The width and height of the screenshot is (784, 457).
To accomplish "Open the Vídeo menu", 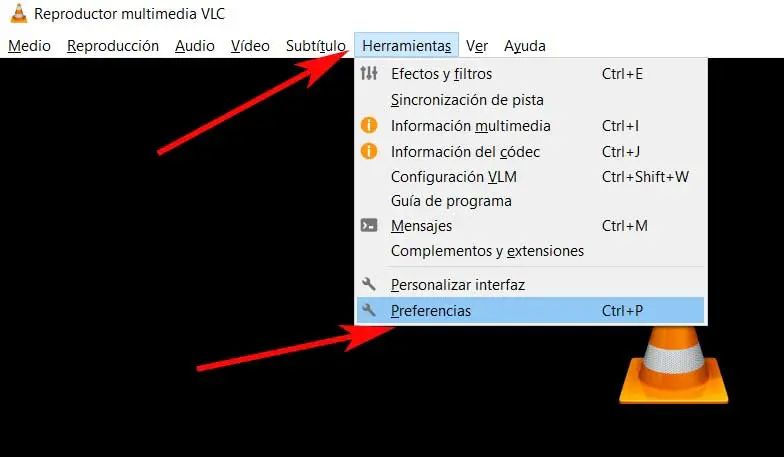I will click(x=250, y=46).
